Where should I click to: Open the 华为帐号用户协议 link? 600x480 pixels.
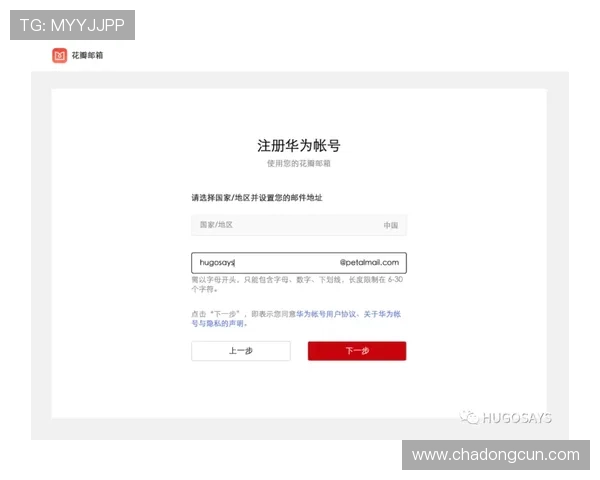[x=326, y=314]
